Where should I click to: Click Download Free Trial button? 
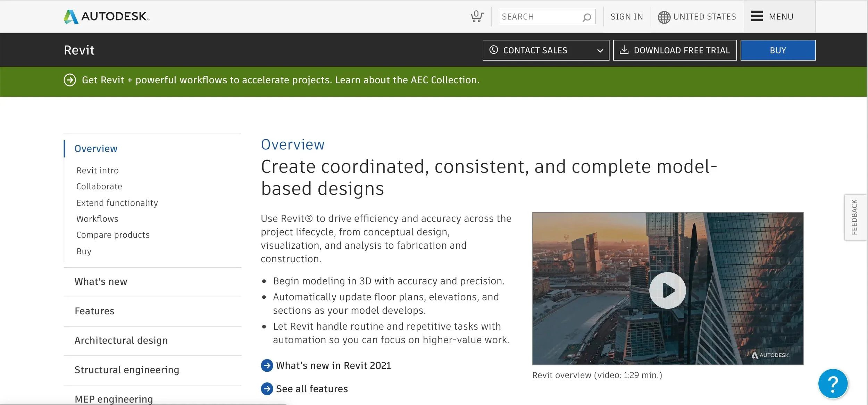point(674,50)
